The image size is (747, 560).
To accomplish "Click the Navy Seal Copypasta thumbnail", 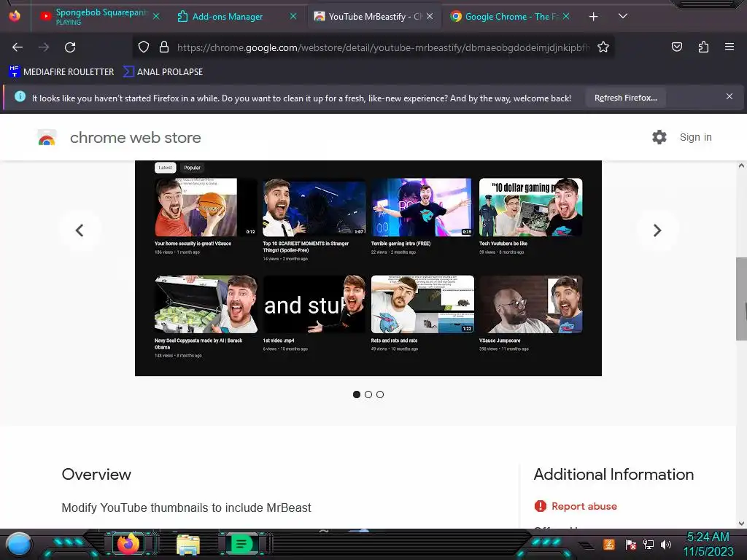I will [x=205, y=304].
